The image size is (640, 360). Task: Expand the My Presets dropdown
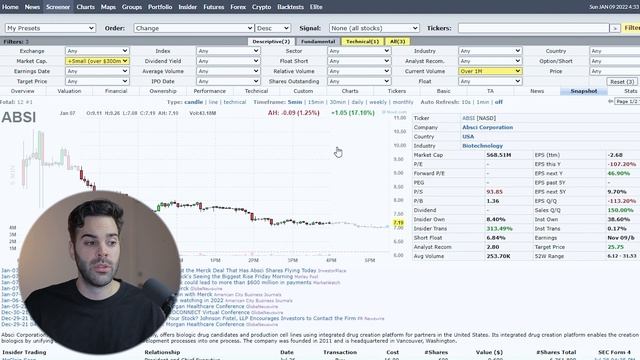[50, 28]
